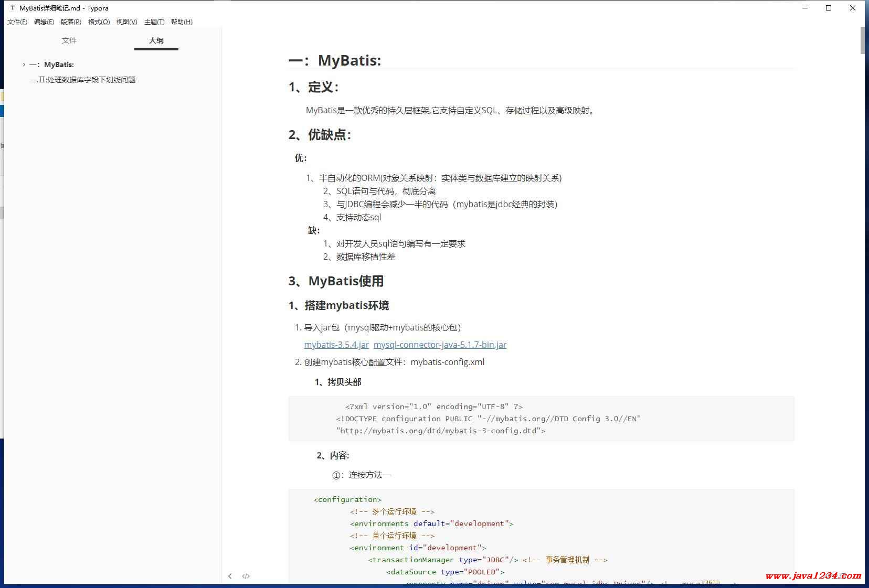This screenshot has height=588, width=869.
Task: Minimize the Typora window
Action: click(804, 8)
